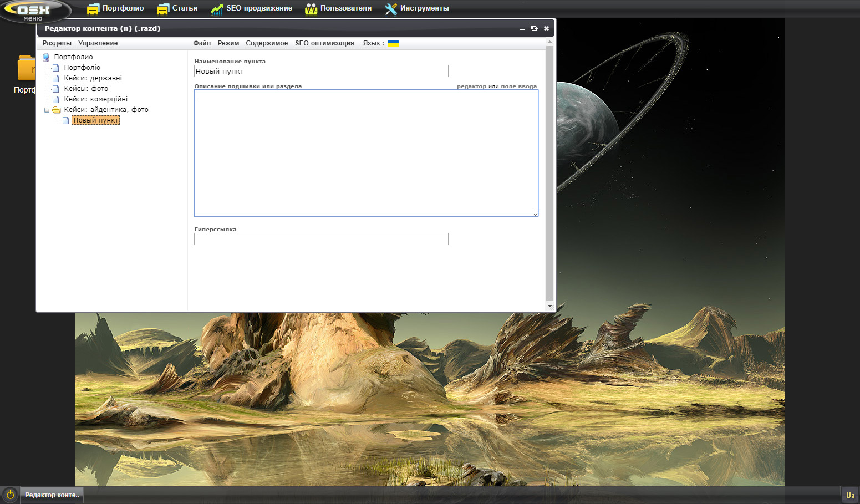Image resolution: width=860 pixels, height=504 pixels.
Task: Select Кейси: державні tree item
Action: tap(93, 78)
